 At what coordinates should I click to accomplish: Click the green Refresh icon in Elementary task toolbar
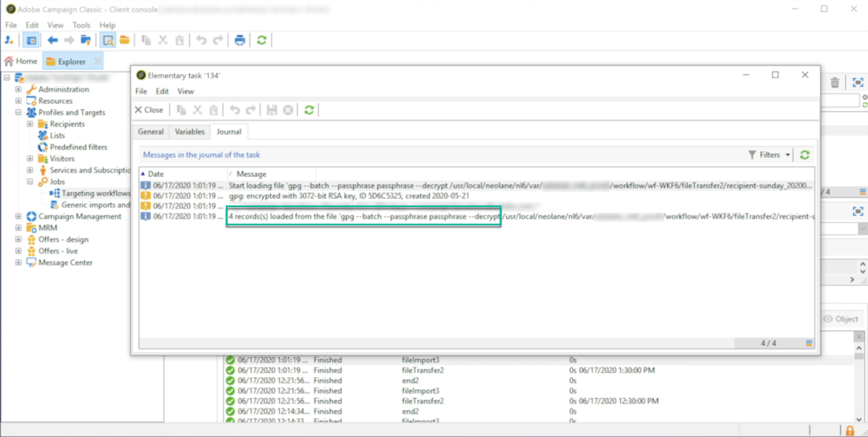point(309,110)
